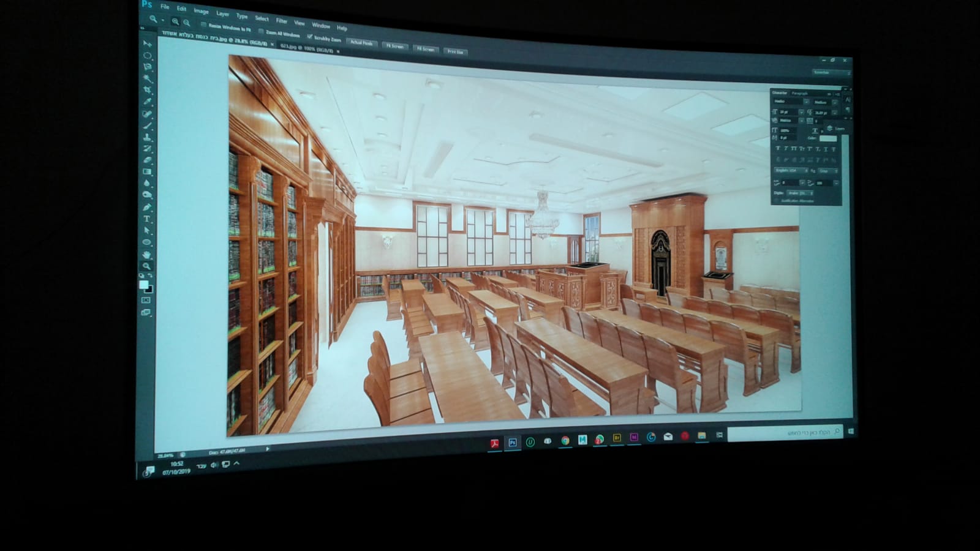This screenshot has height=551, width=980.
Task: Select the Eraser tool
Action: click(147, 160)
